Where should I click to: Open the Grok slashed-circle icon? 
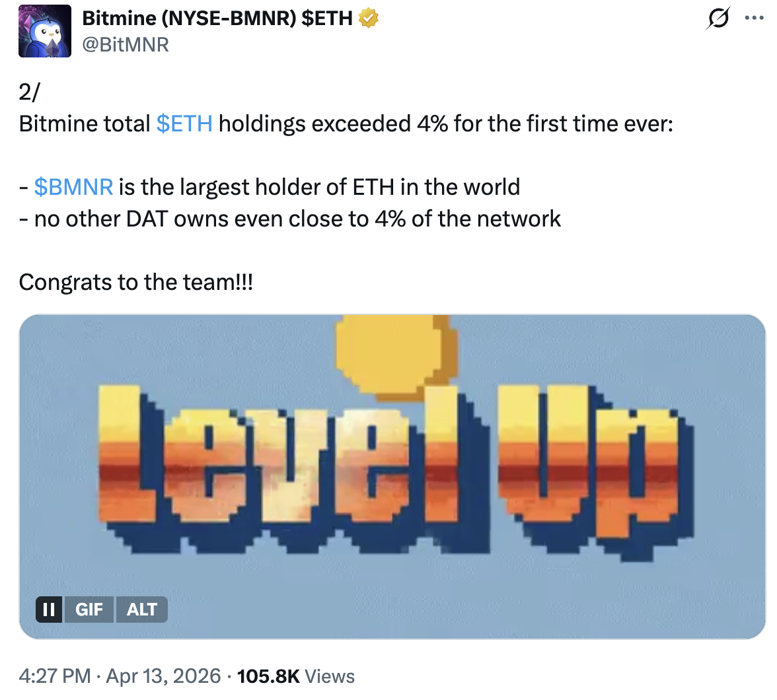[718, 19]
